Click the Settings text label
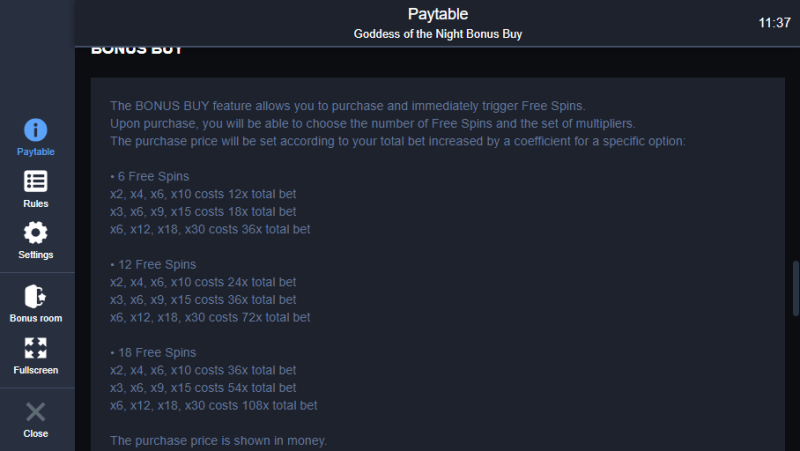The width and height of the screenshot is (800, 451). coord(35,255)
